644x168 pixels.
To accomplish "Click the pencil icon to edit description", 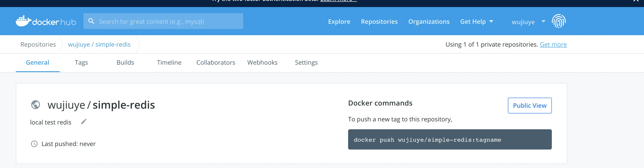I will coord(84,122).
